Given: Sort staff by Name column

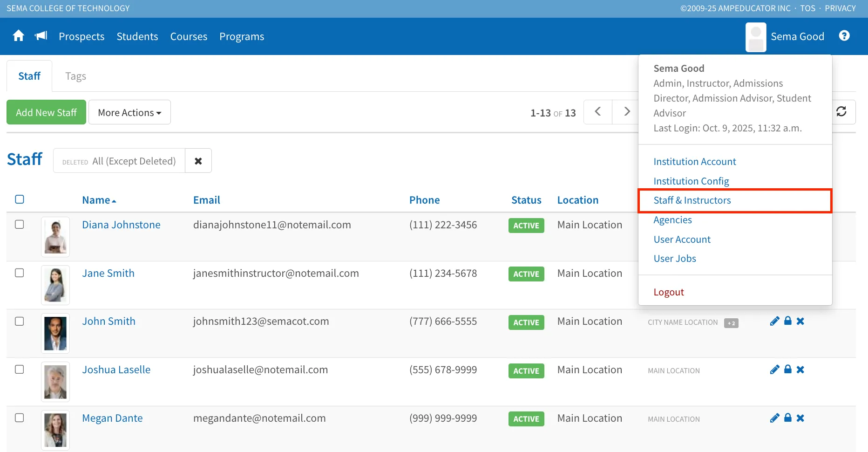Looking at the screenshot, I should click(x=99, y=200).
